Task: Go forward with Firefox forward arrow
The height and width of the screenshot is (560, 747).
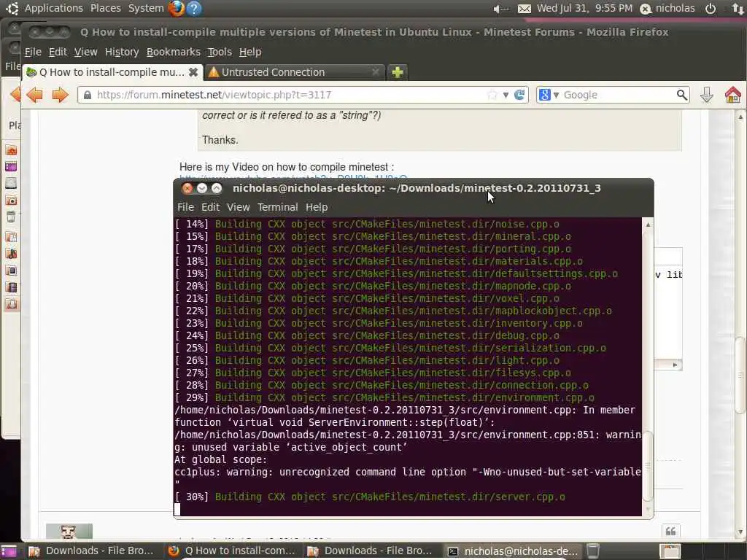Action: click(60, 95)
